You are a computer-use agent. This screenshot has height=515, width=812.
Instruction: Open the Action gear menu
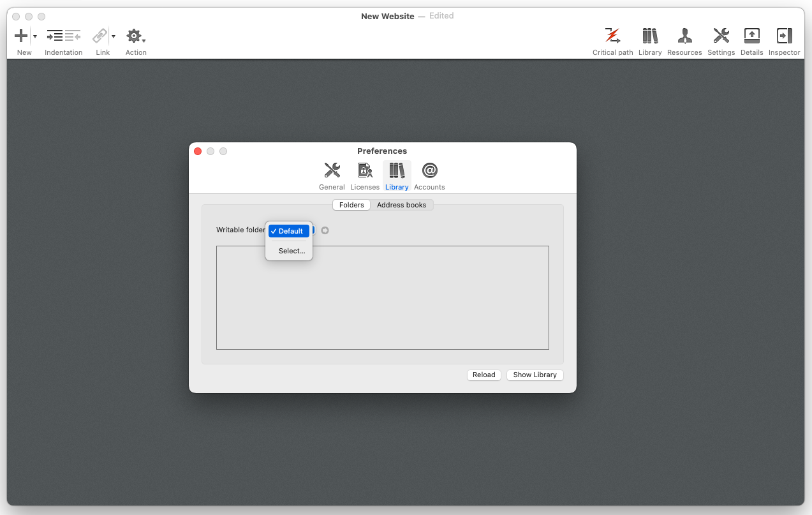(135, 36)
